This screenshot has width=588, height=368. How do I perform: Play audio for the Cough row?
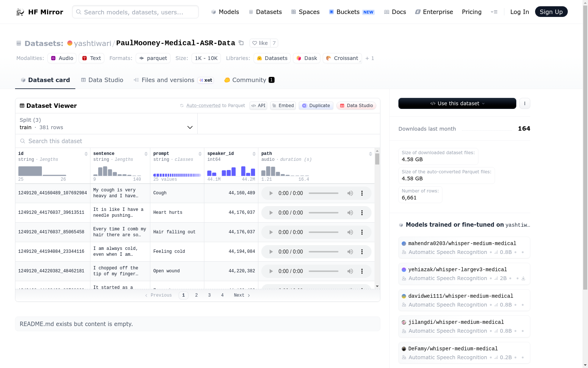(271, 193)
